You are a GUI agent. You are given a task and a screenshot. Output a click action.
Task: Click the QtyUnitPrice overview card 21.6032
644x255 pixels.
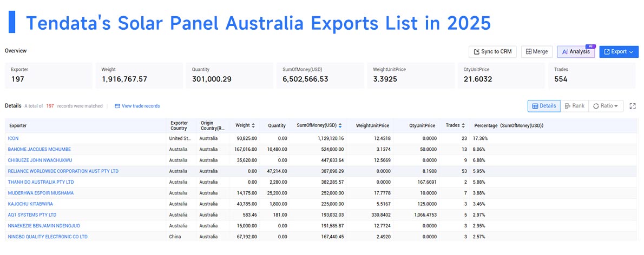501,76
